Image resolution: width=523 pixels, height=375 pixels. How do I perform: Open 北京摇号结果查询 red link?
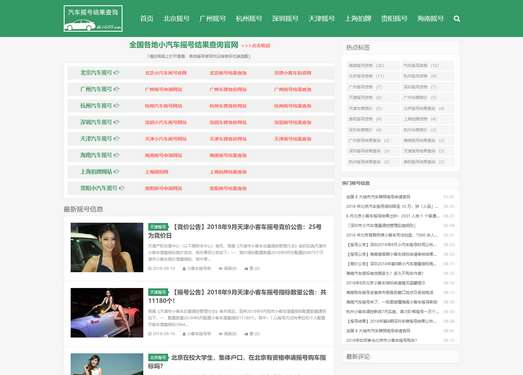228,73
